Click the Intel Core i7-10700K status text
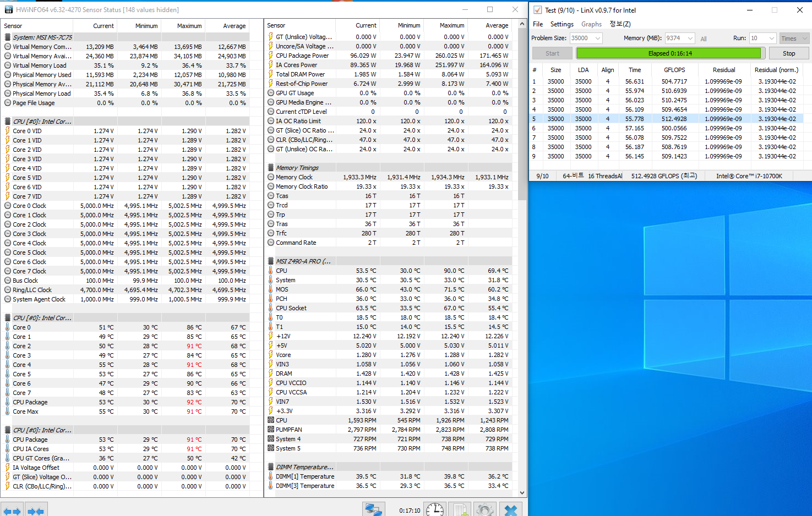The width and height of the screenshot is (812, 516). tap(749, 176)
